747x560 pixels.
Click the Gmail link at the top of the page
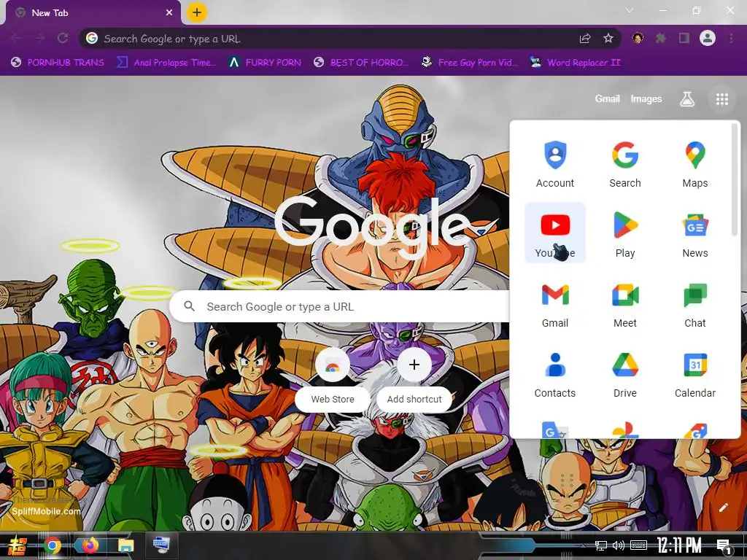tap(607, 99)
